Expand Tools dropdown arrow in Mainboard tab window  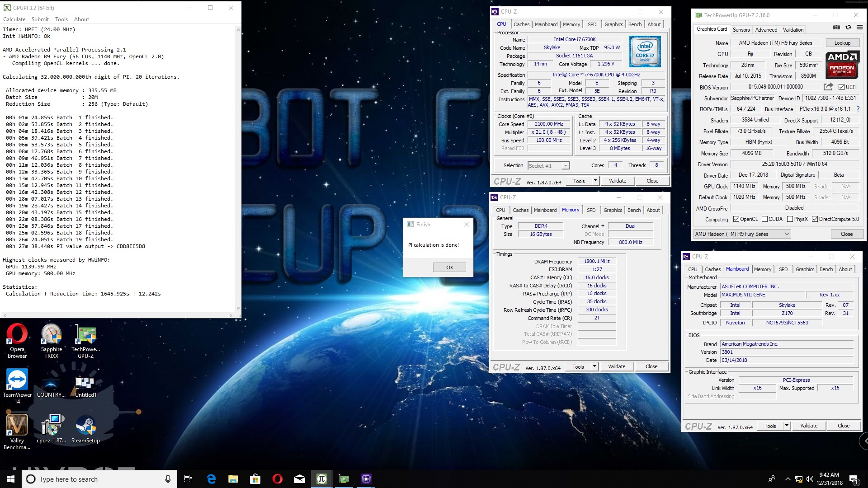[787, 426]
